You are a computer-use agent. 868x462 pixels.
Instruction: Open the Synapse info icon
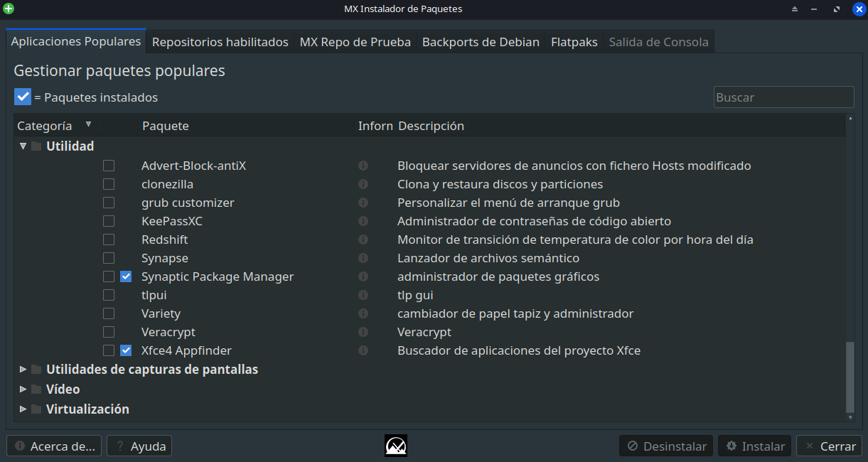[363, 258]
